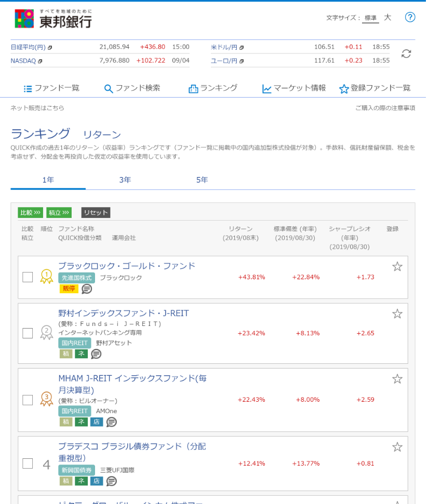Open the help question mark icon
Screen dimensions: 428x504
pyautogui.click(x=410, y=17)
